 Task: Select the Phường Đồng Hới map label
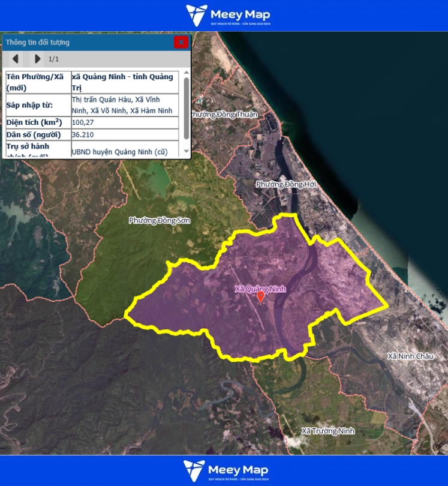tap(285, 184)
